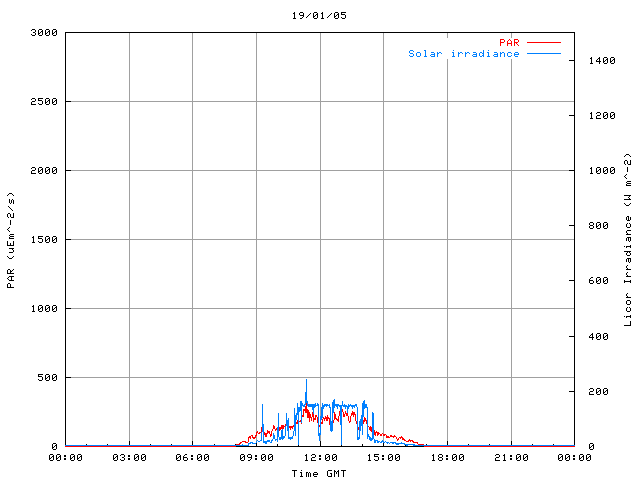This screenshot has height=480, width=640.
Task: Click the 15:00 time tick label
Action: [x=384, y=458]
